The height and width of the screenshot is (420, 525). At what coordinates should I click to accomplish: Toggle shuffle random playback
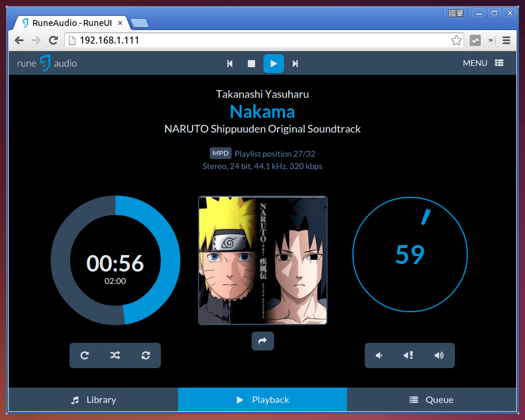pyautogui.click(x=115, y=355)
